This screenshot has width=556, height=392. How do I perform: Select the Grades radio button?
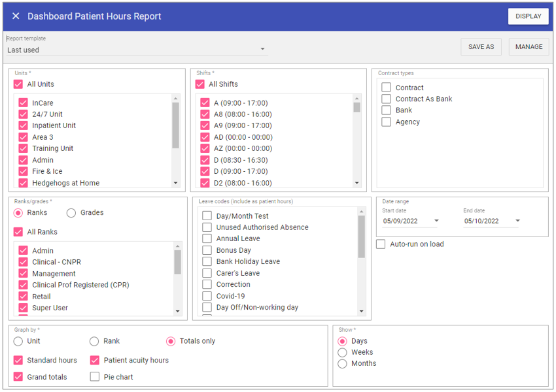coord(71,213)
